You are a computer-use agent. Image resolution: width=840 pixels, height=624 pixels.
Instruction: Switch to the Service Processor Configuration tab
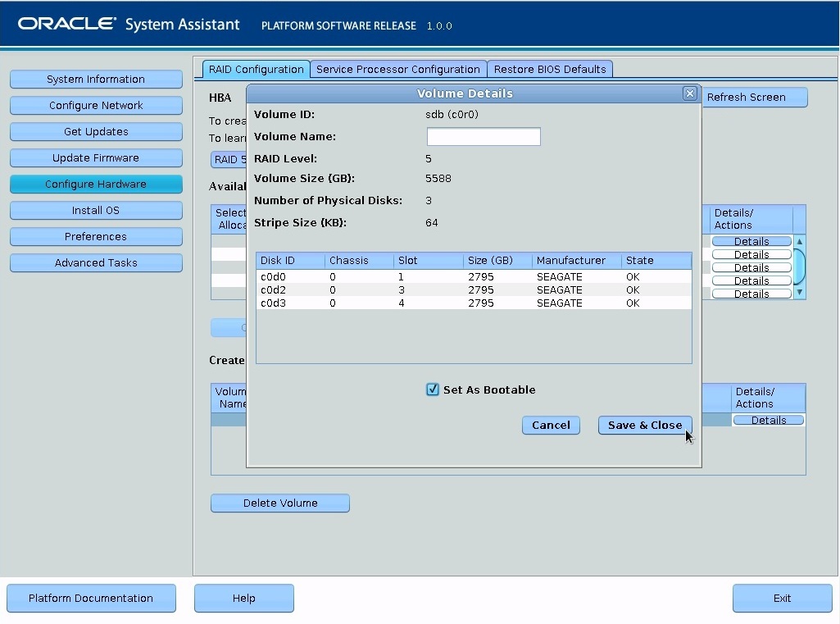[398, 69]
